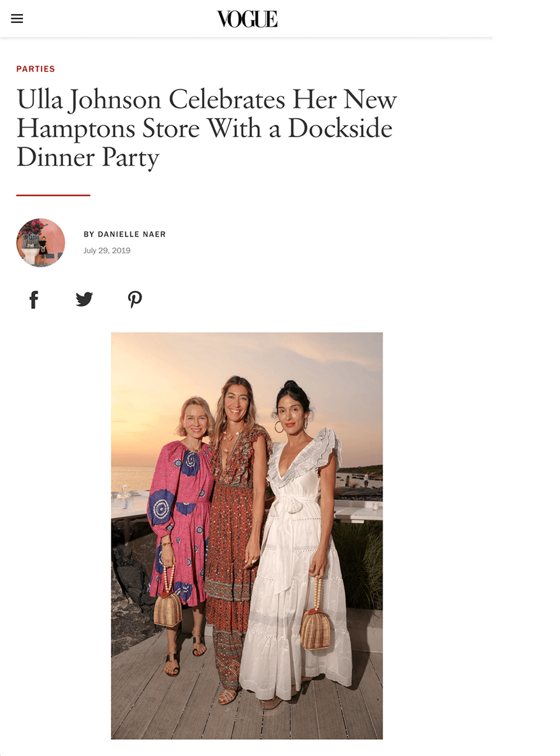The image size is (560, 756).
Task: Click the Vogue logo
Action: point(247,19)
